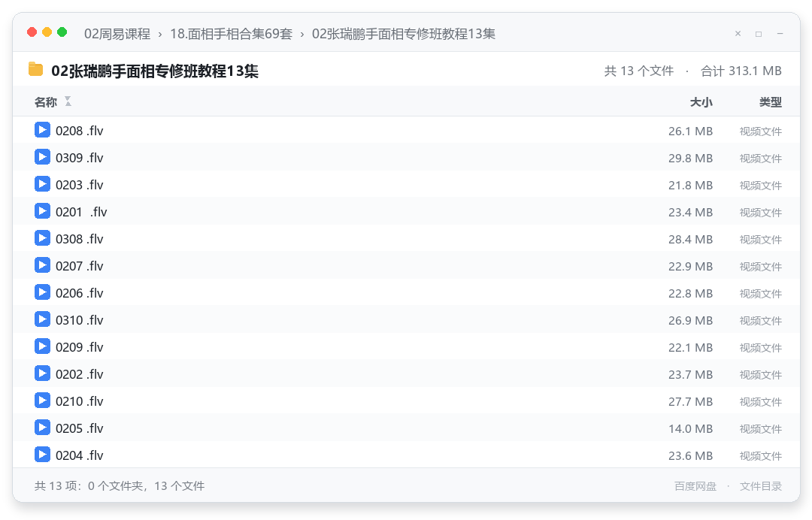Go to 02周易课程 breadcrumb
The height and width of the screenshot is (520, 812).
pos(117,34)
